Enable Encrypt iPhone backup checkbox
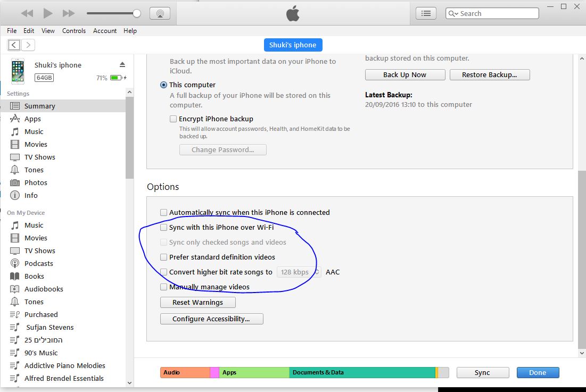Viewport: 586px width, 392px height. [173, 119]
